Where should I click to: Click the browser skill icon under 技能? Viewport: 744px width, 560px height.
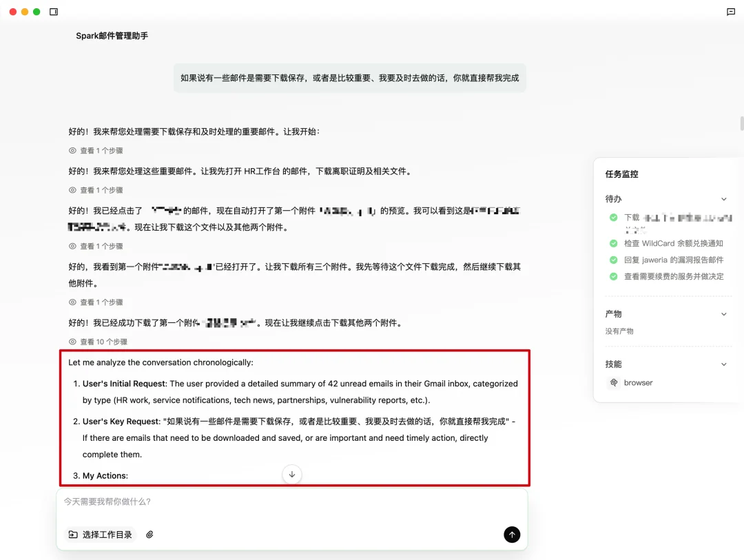pyautogui.click(x=614, y=382)
